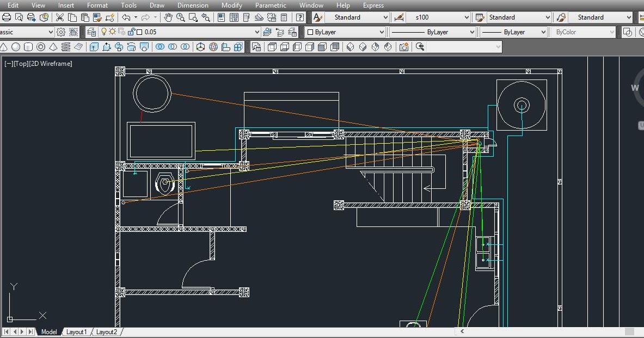Open the text style Standard dropdown

(x=385, y=17)
